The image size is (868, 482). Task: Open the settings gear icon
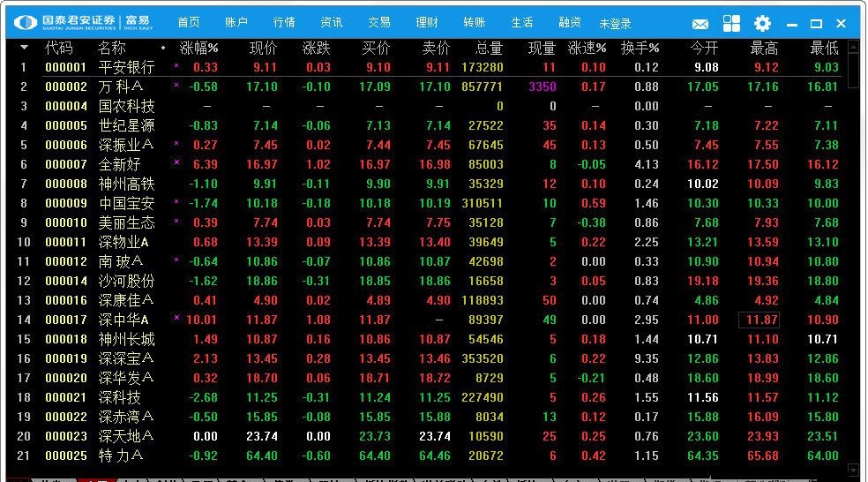click(762, 23)
